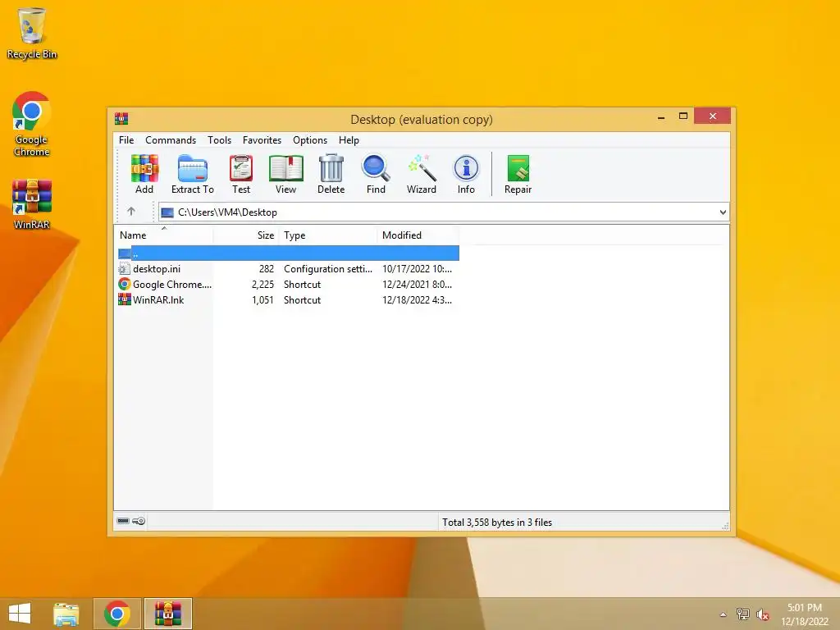
Task: Click the key password icon in status bar
Action: coord(139,521)
